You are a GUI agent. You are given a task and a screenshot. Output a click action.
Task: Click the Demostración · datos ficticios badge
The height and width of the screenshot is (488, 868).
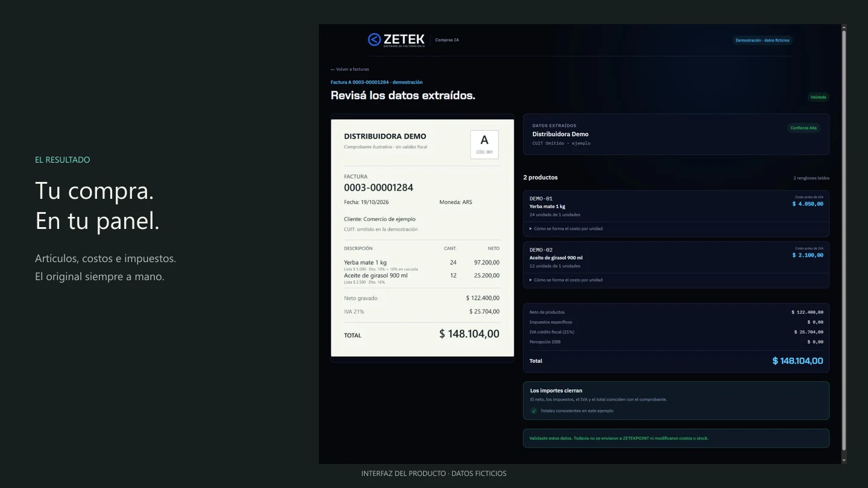click(763, 40)
